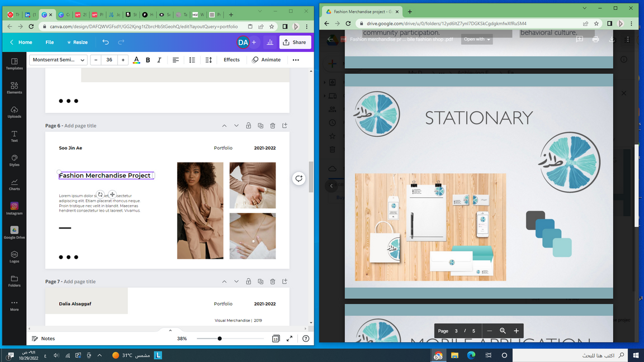
Task: Open the Resize menu in Canva
Action: click(77, 42)
